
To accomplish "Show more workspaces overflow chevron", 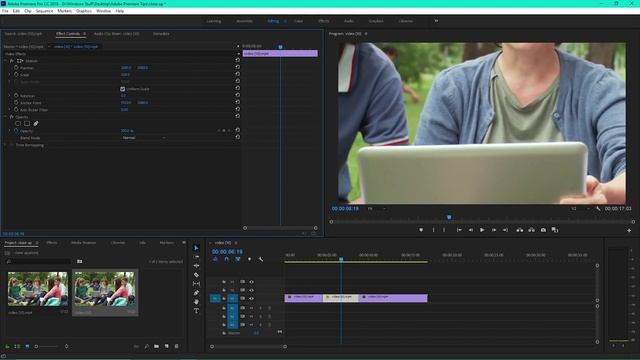I will point(436,21).
